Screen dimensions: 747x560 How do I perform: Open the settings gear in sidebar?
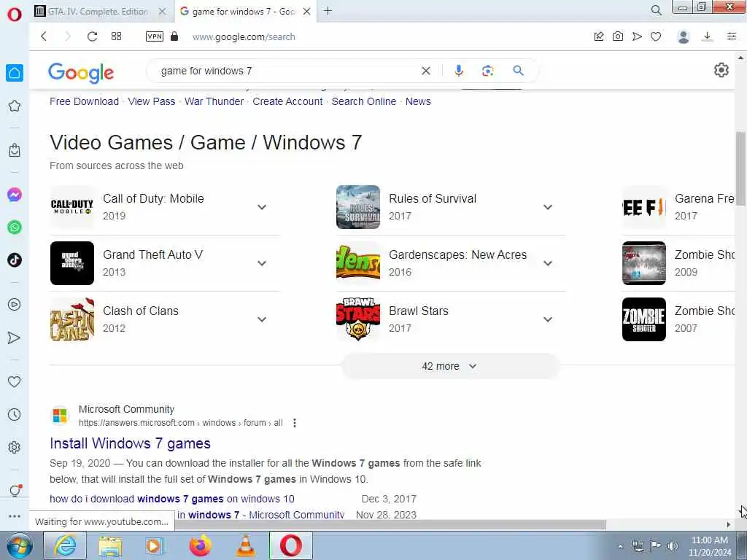click(15, 447)
